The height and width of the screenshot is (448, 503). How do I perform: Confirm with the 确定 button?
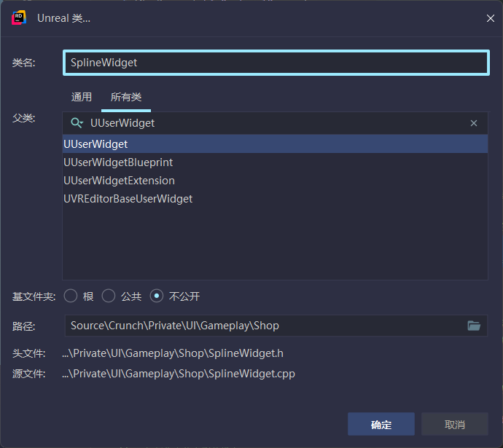[x=381, y=424]
